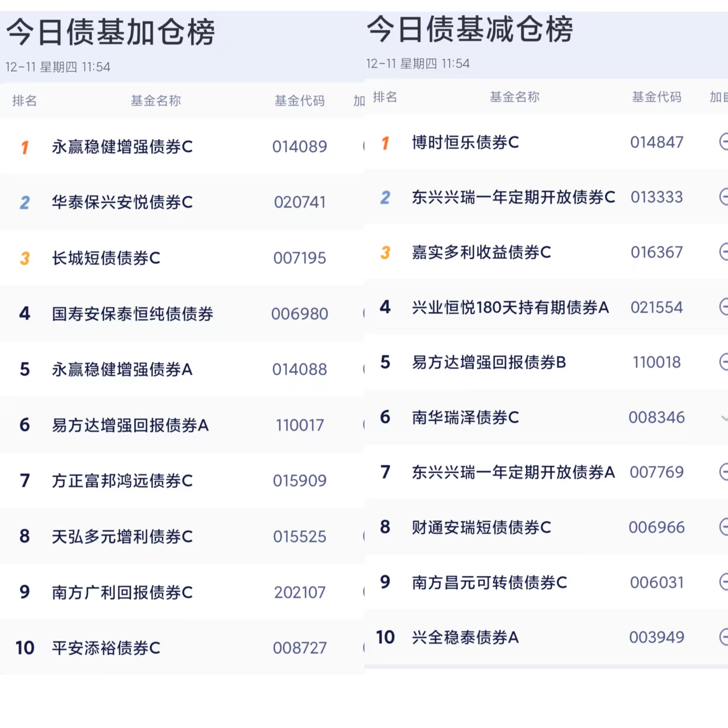Image resolution: width=728 pixels, height=728 pixels.
Task: Select fund 财通安瑞短债债券C
Action: (482, 527)
